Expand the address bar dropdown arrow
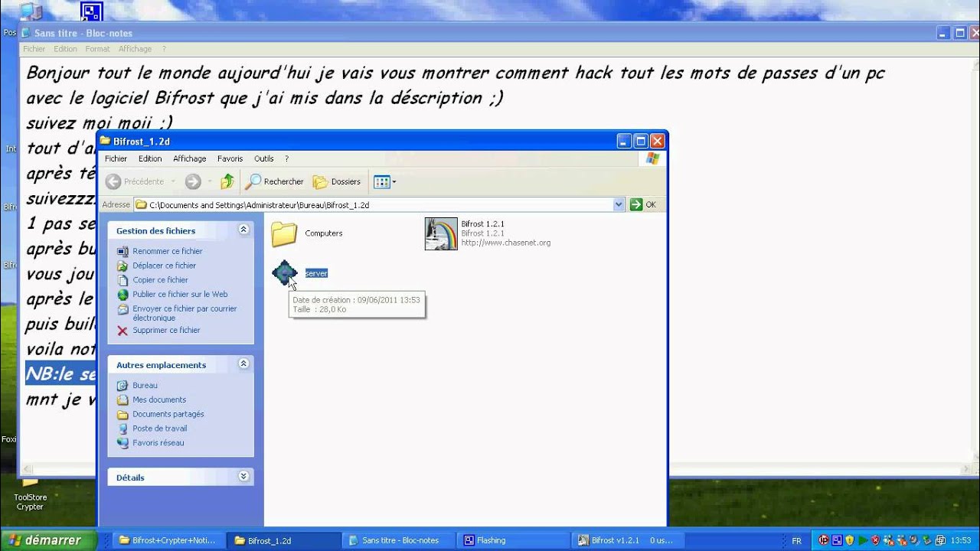The height and width of the screenshot is (551, 980). tap(619, 204)
